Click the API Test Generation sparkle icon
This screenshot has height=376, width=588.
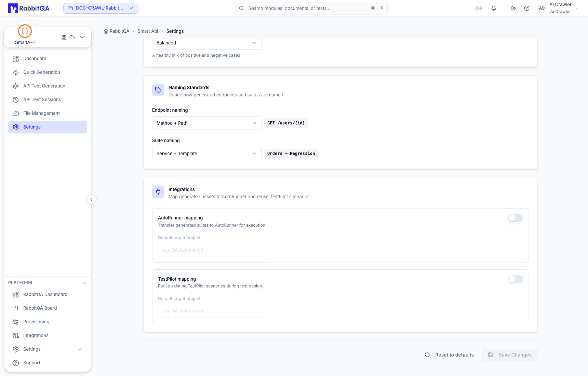16,86
